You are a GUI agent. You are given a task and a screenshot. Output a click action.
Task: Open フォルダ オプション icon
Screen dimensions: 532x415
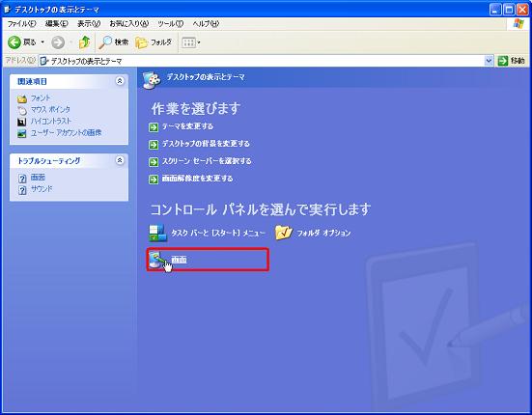(284, 233)
